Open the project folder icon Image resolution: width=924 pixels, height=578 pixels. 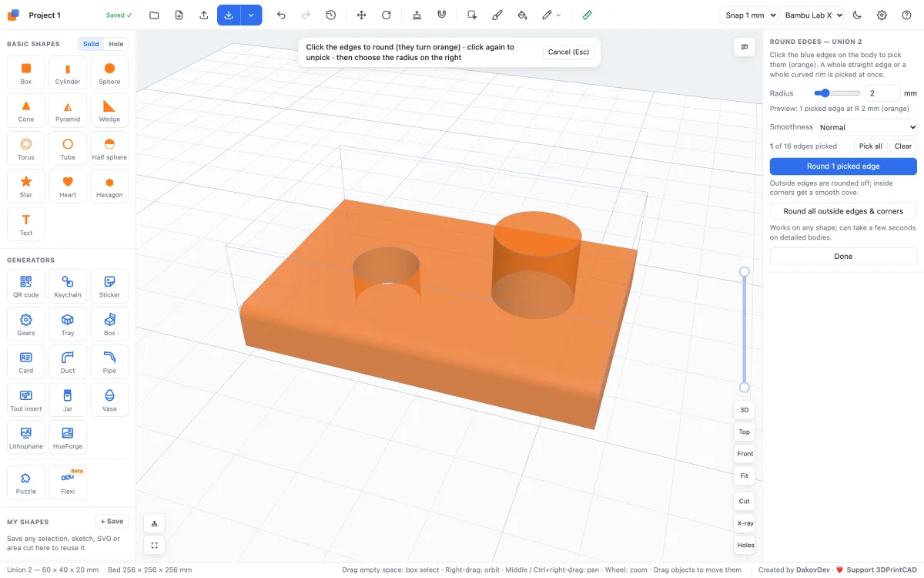(154, 15)
